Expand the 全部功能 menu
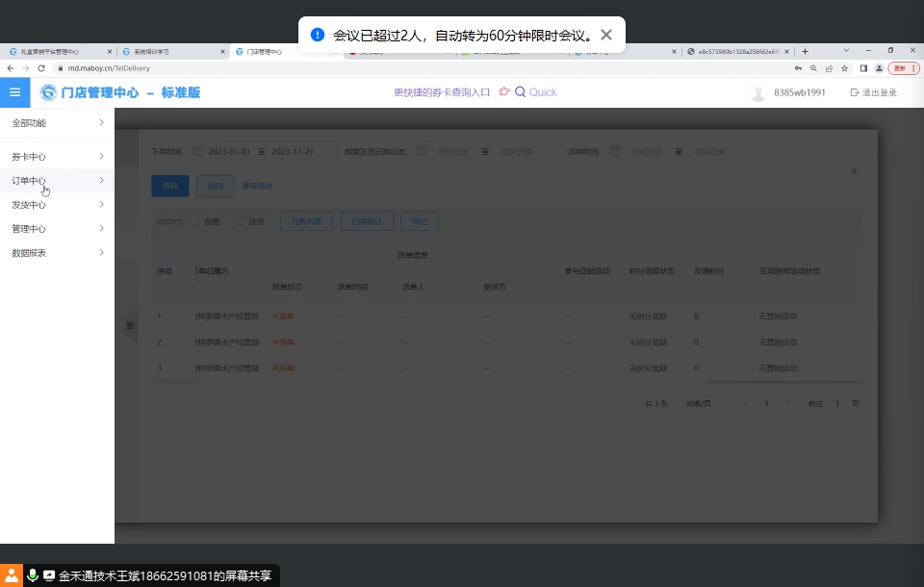Screen dimensions: 924x587 (101, 123)
